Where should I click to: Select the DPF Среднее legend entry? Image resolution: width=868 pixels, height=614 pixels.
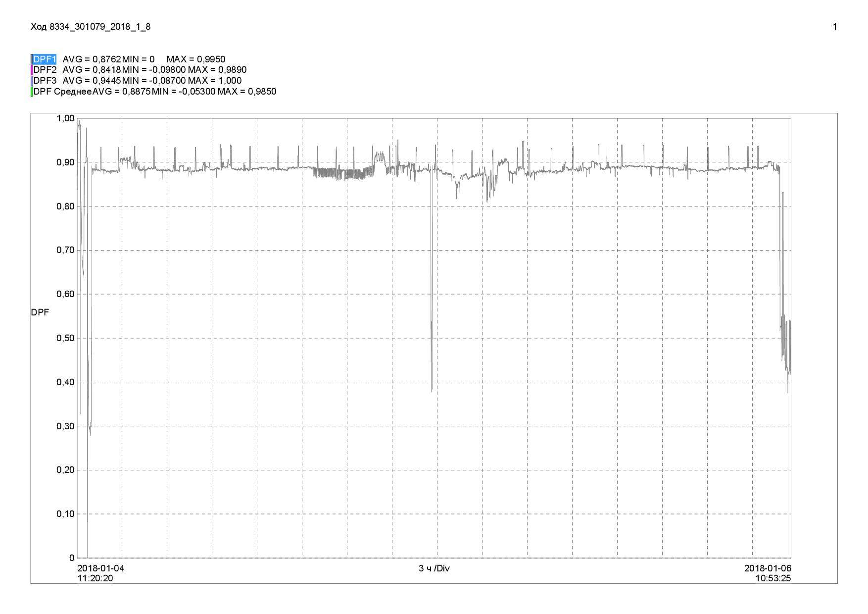click(62, 92)
